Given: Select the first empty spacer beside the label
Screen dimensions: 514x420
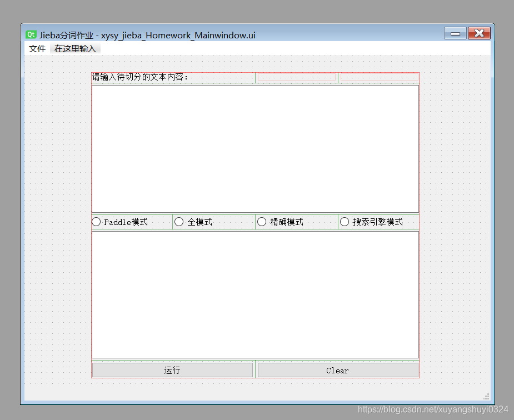Looking at the screenshot, I should tap(297, 77).
